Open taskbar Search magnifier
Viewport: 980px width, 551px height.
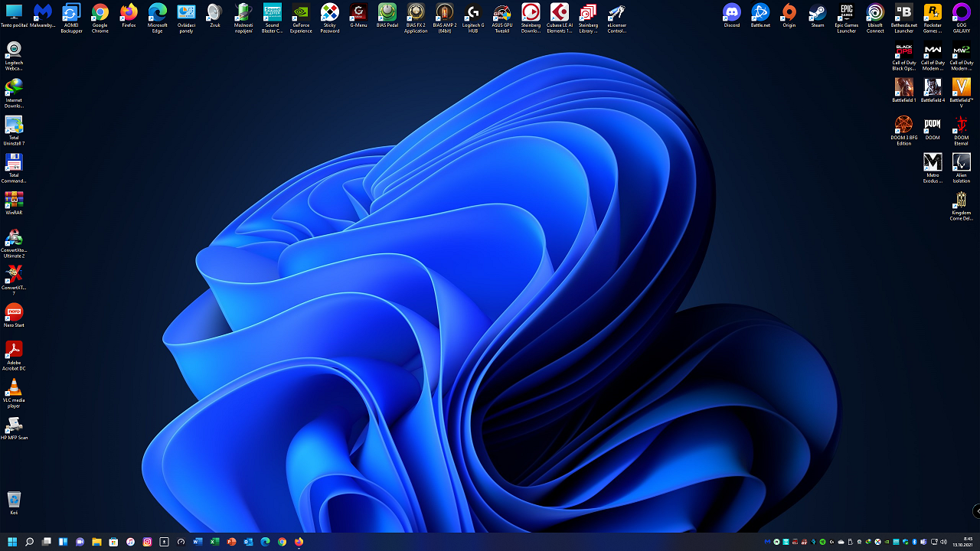click(x=29, y=542)
